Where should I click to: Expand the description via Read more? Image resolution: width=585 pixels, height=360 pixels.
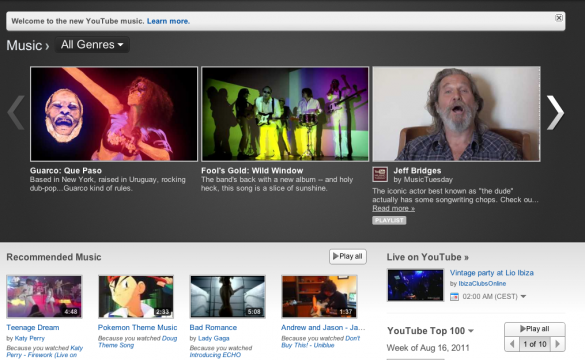[x=393, y=209]
